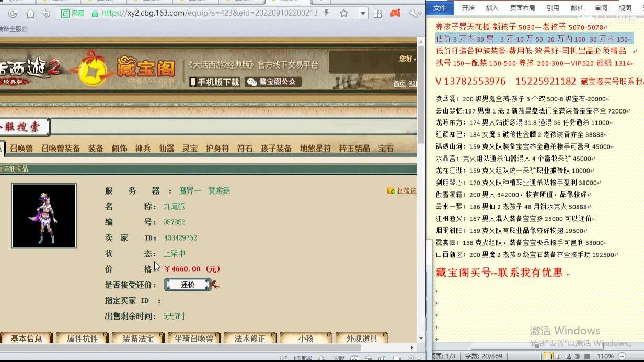
Task: Open the 属性抗性 tab
Action: 82,338
